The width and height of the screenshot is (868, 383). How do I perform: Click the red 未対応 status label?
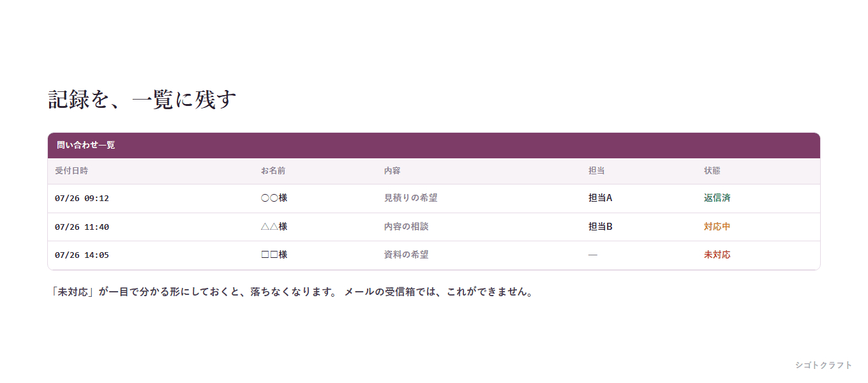(717, 255)
